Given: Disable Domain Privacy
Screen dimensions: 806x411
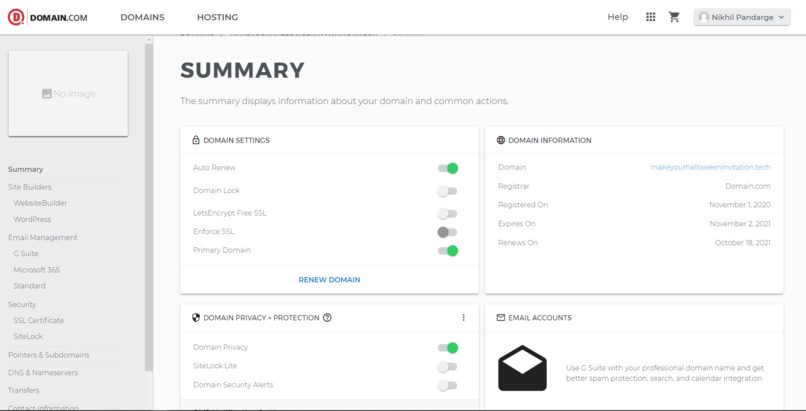Looking at the screenshot, I should click(447, 348).
